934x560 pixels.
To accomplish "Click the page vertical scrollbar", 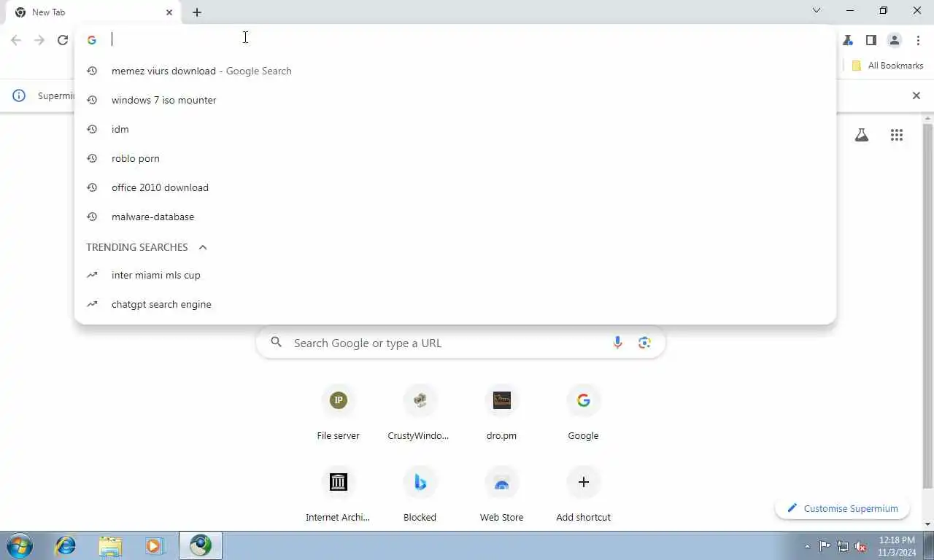I will pos(927,306).
